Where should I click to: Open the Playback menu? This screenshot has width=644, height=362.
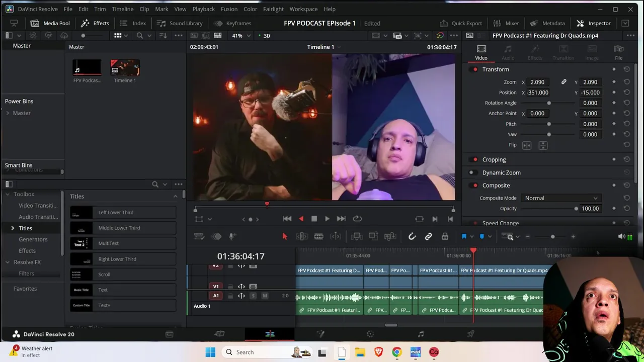coord(203,9)
